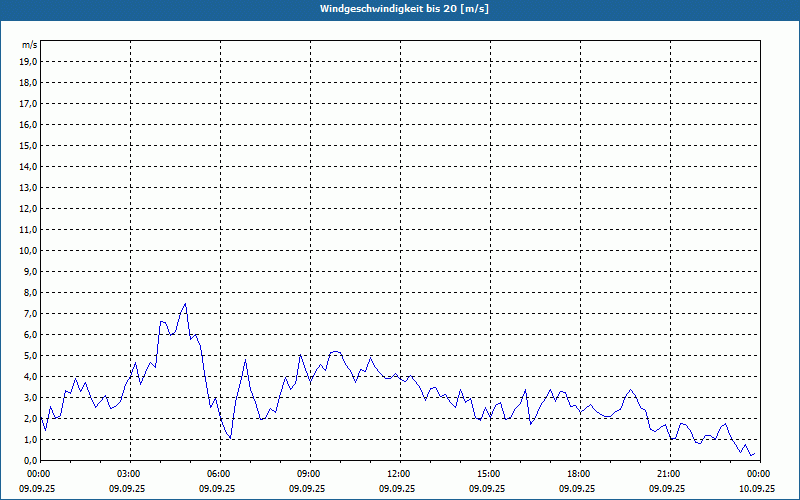Select the 06:00 time axis label
The height and width of the screenshot is (500, 800).
[218, 473]
